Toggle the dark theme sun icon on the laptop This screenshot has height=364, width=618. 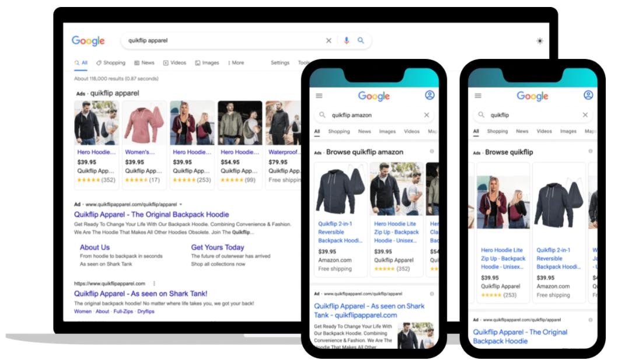(x=540, y=41)
